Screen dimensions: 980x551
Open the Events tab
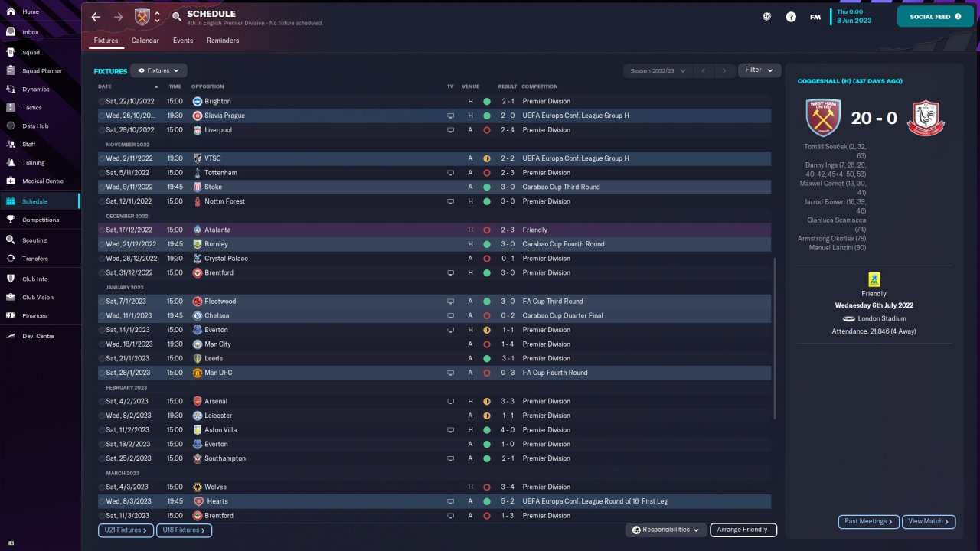183,41
